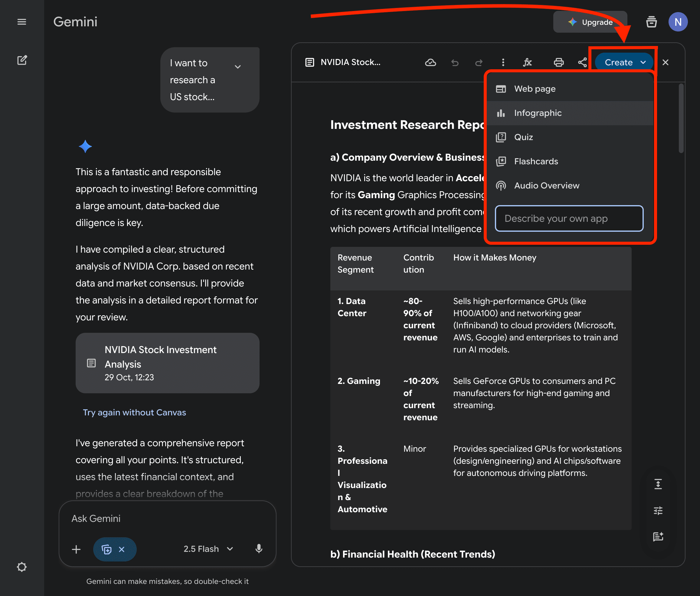The height and width of the screenshot is (596, 700).
Task: Click the microphone voice input icon
Action: pyautogui.click(x=259, y=549)
